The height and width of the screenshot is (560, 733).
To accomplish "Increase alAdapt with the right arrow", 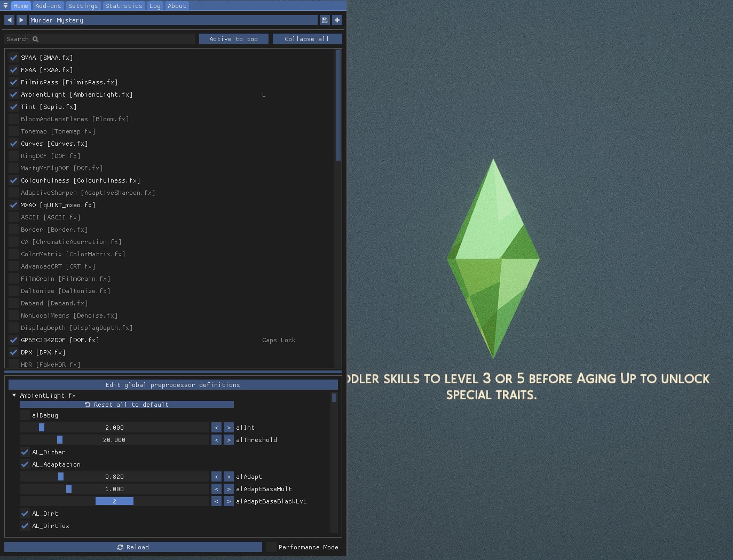I will (x=228, y=477).
